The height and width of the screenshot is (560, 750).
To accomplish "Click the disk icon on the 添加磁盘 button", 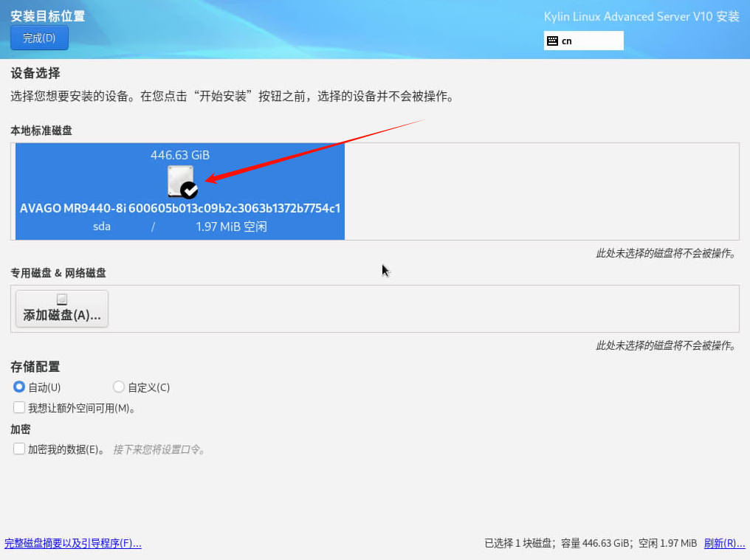I will point(61,297).
